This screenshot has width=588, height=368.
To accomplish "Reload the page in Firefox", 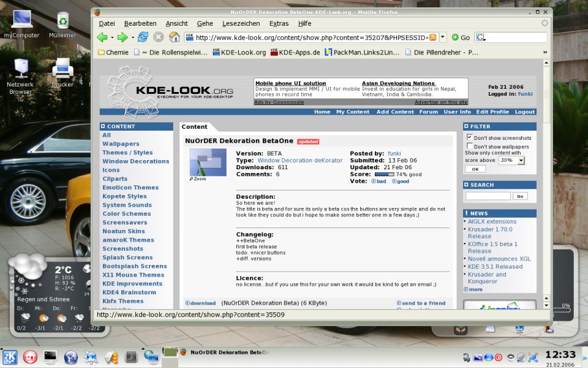I will [143, 37].
